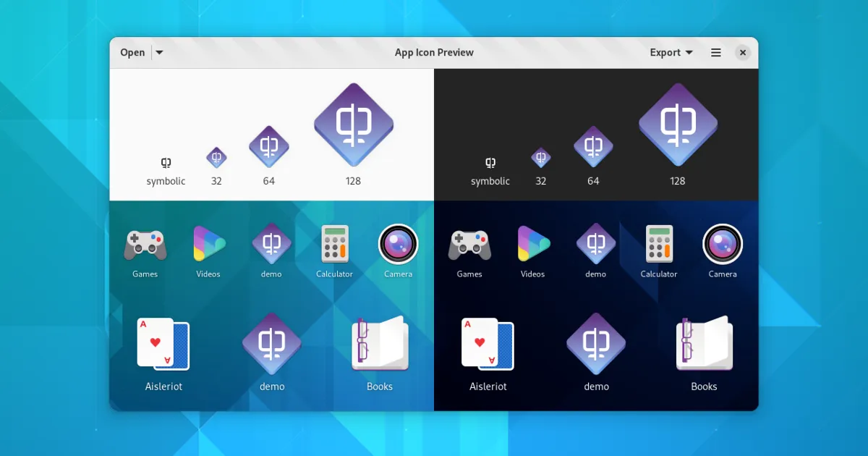Expand the Open recent files arrow

click(160, 53)
